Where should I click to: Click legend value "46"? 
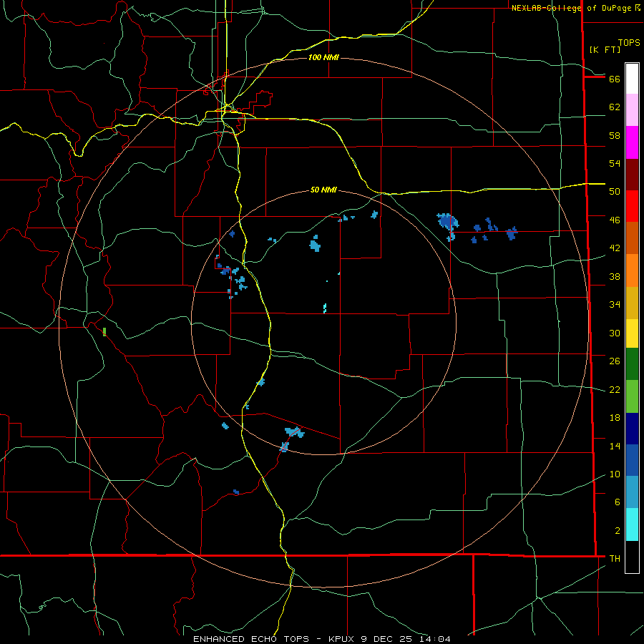[615, 220]
